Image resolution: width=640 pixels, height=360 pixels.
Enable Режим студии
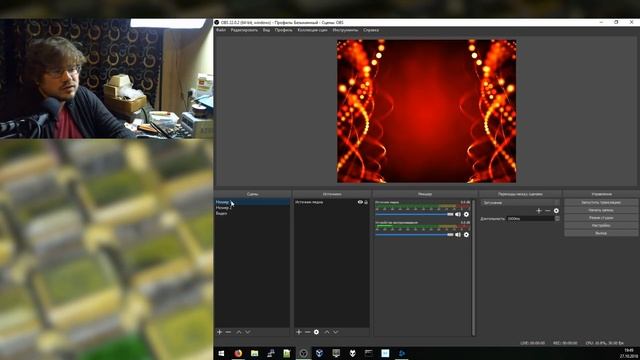pos(601,218)
